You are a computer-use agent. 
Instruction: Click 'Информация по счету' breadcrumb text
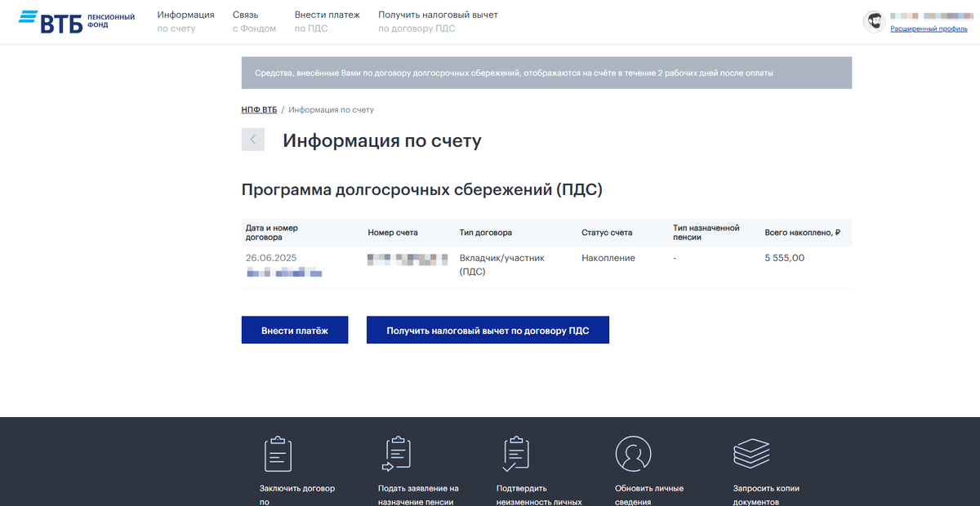pos(331,109)
